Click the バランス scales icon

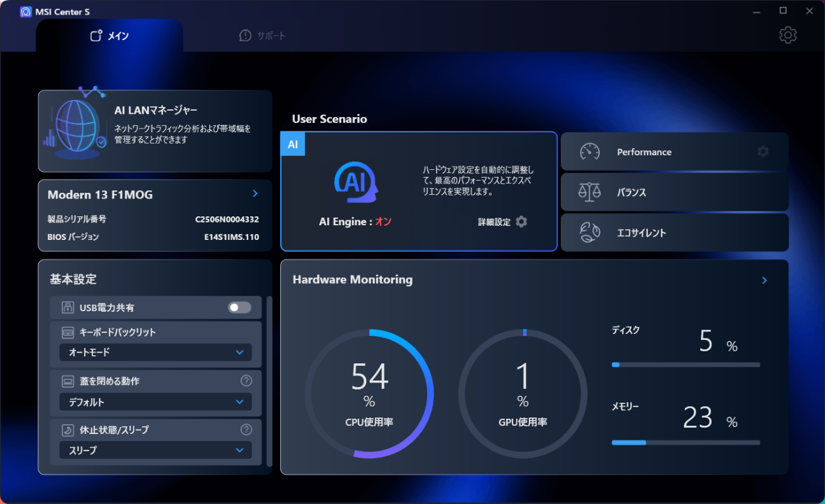[x=589, y=192]
